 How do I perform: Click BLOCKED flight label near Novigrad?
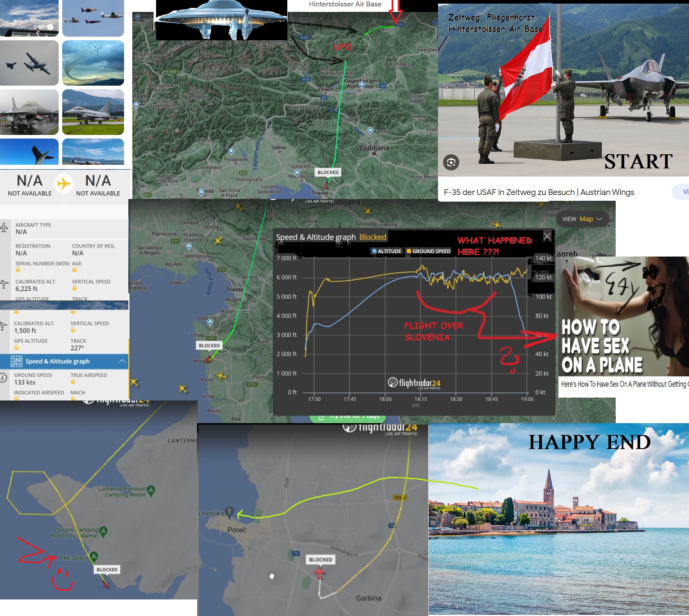pyautogui.click(x=209, y=345)
